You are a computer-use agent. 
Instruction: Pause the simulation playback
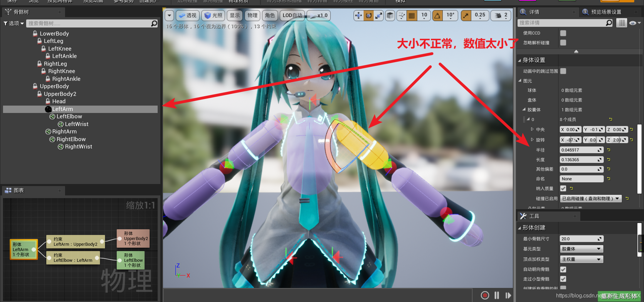[497, 295]
